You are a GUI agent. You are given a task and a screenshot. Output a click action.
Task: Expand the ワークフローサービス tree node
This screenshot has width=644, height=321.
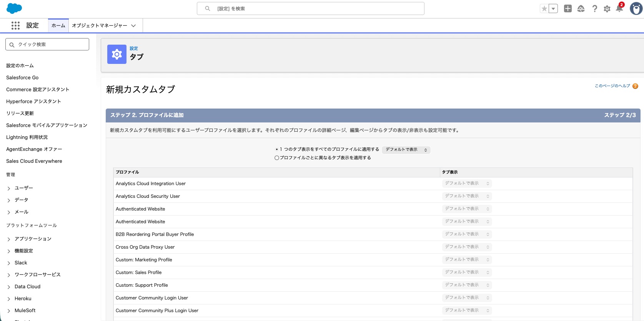pos(9,275)
